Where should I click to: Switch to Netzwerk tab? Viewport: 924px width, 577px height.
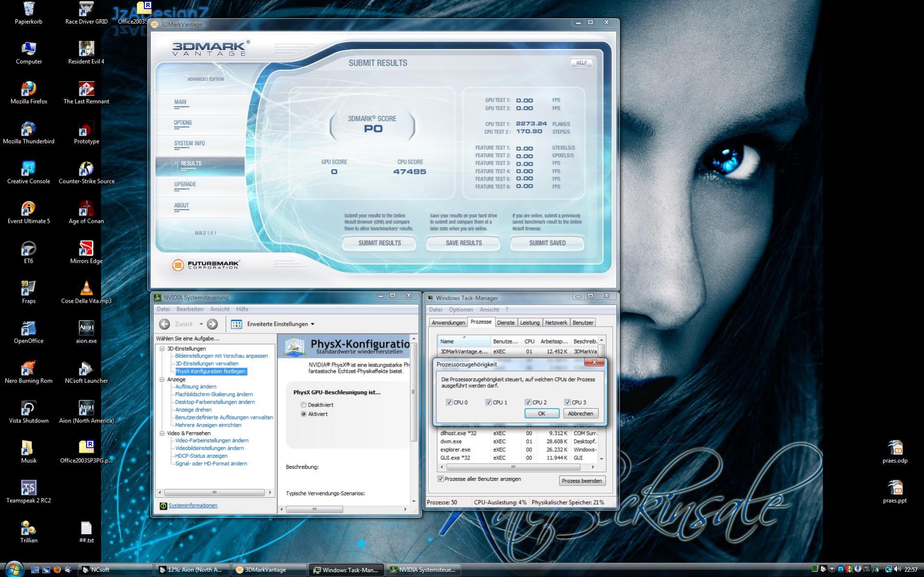tap(556, 322)
